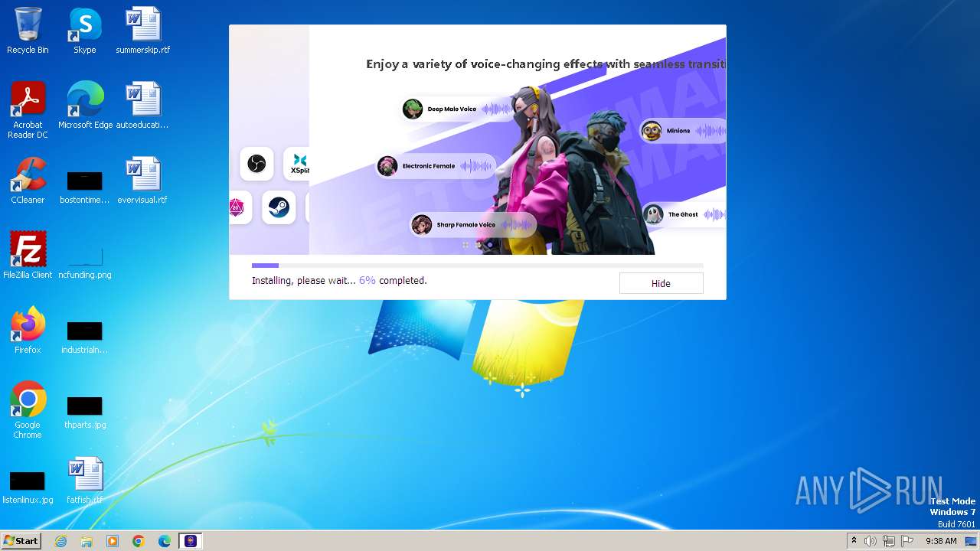Open Windows Explorer folder in taskbar

(x=87, y=541)
